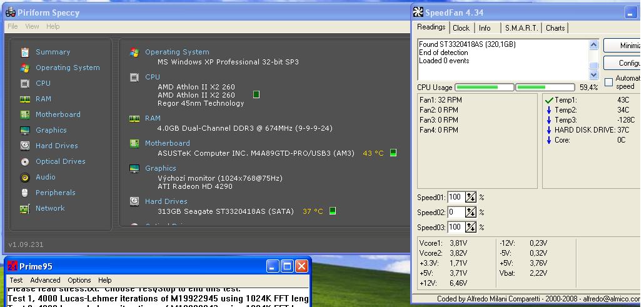644x307 pixels.
Task: Click the Speed02 percentage input field
Action: coord(456,212)
